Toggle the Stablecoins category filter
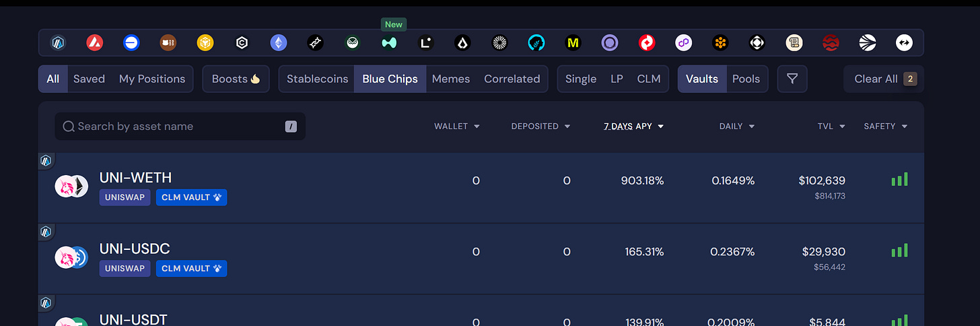 tap(317, 79)
